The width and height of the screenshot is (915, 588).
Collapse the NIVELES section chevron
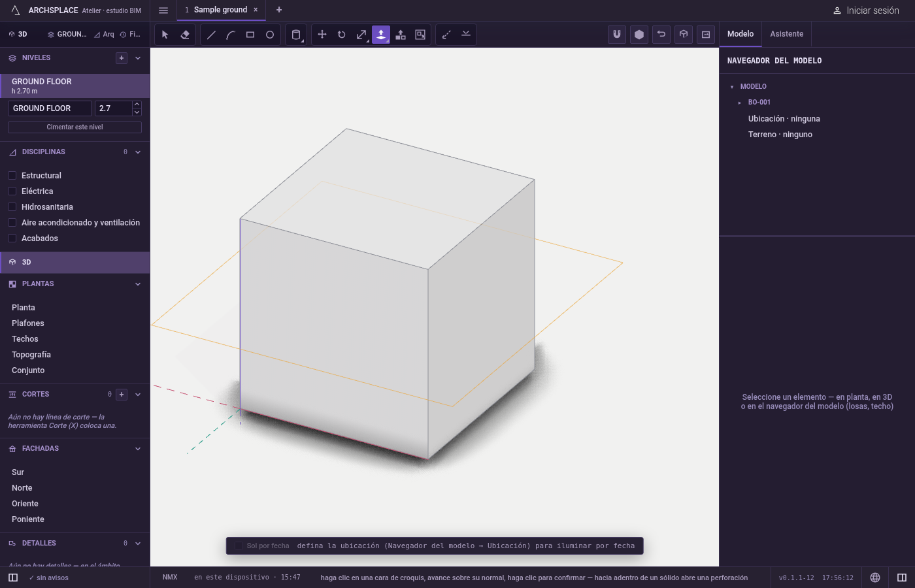pos(138,58)
